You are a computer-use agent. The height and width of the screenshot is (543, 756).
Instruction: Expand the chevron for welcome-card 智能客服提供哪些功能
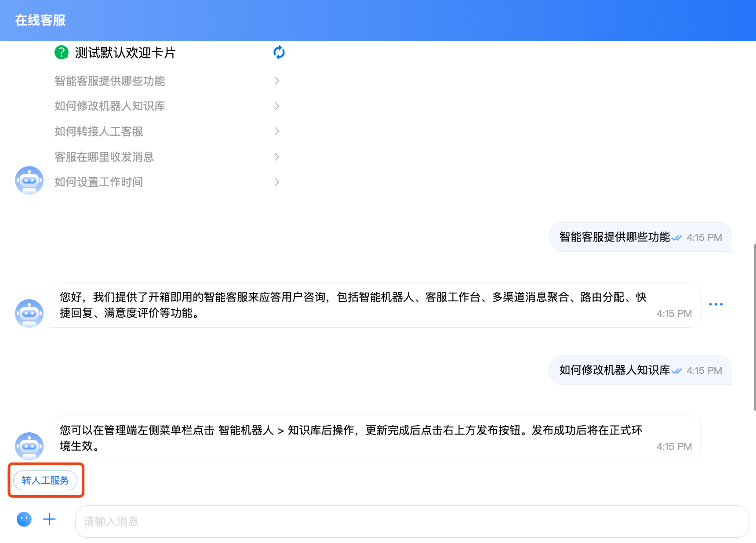(277, 81)
